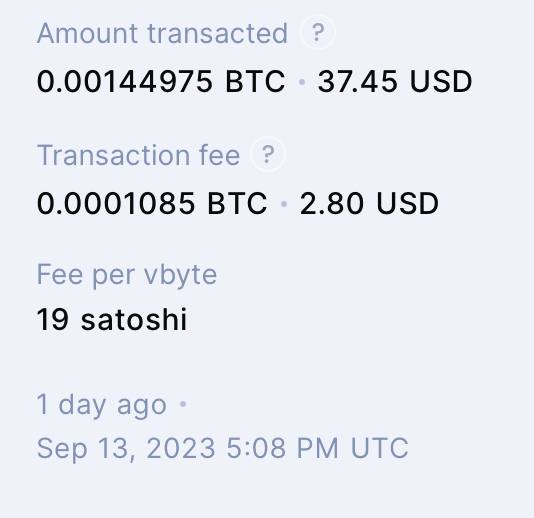Click the word USD in fee row
534x518 pixels.
(407, 203)
